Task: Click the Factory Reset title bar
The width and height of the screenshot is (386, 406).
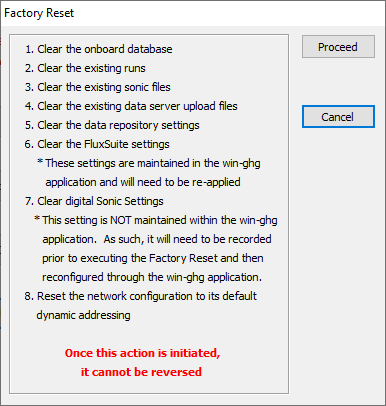Action: 193,13
